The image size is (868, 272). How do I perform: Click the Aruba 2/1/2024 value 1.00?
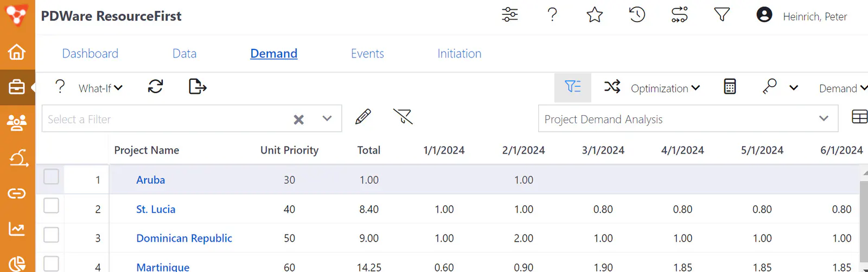coord(524,180)
